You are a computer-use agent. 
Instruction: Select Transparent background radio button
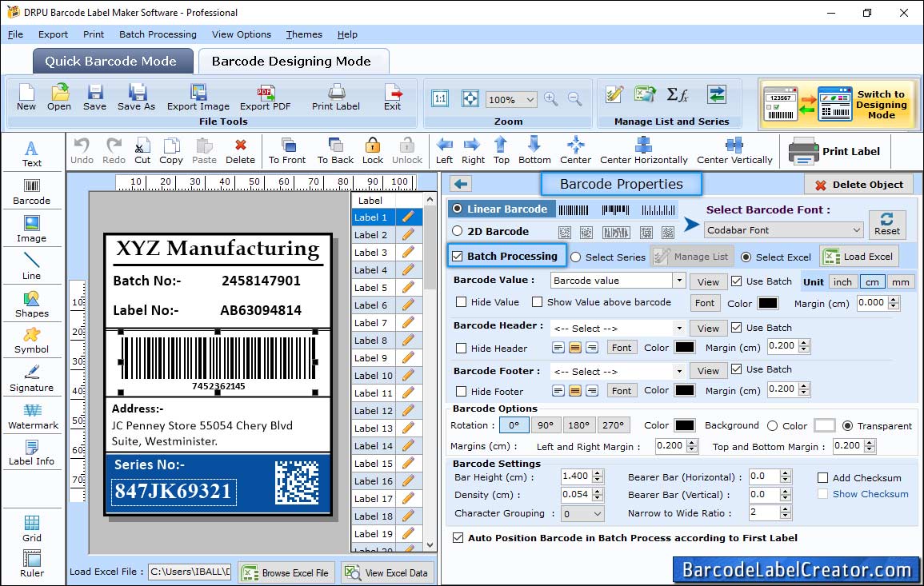pos(847,425)
